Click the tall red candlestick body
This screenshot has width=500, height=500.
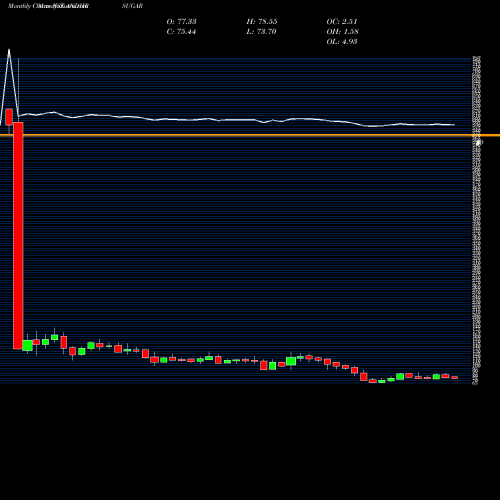[x=18, y=235]
